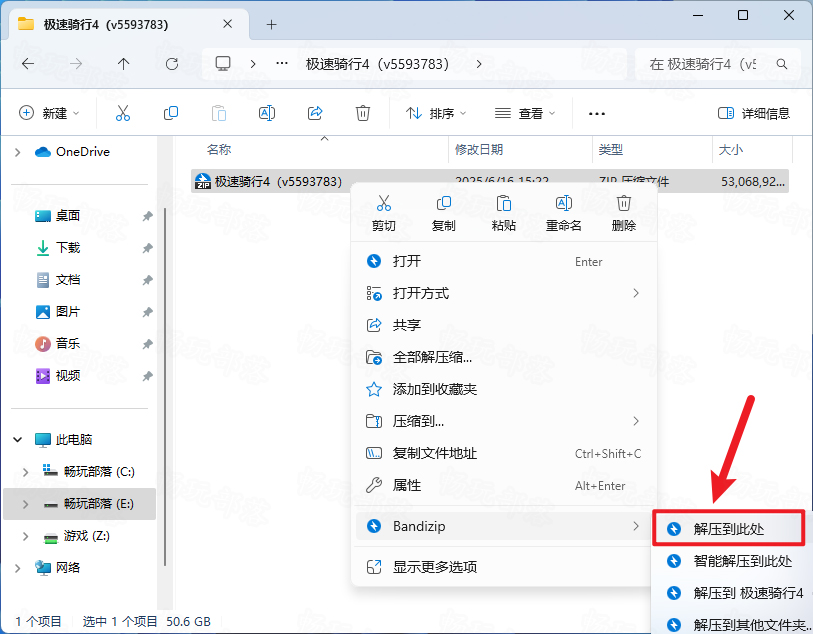Viewport: 813px width, 634px height.
Task: Click the chevron after 极速骑行4 in address bar
Action: [479, 64]
